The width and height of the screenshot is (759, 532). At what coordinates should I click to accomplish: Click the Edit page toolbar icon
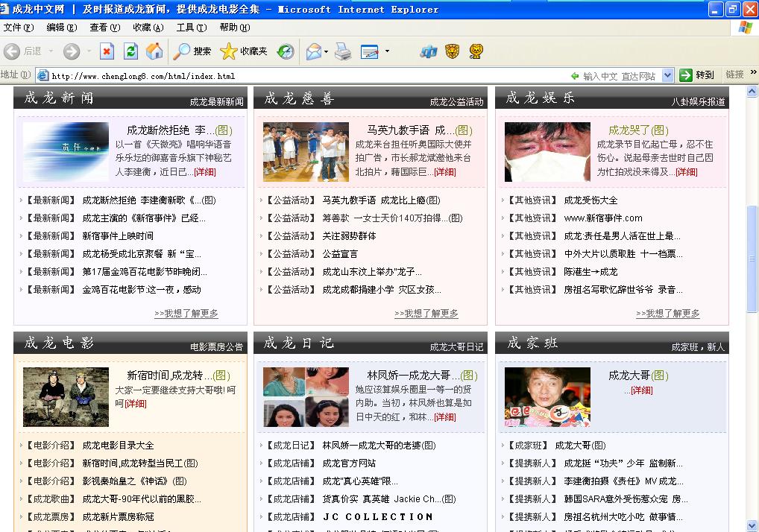[370, 51]
